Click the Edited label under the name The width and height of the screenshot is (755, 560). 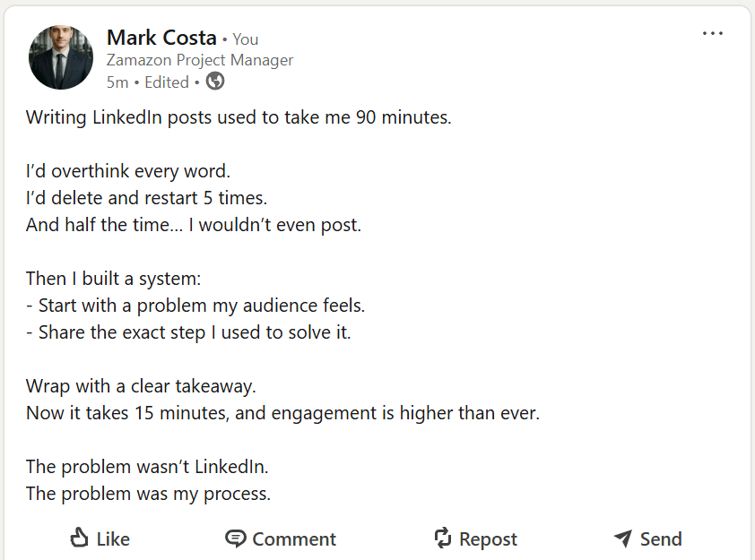pos(167,82)
